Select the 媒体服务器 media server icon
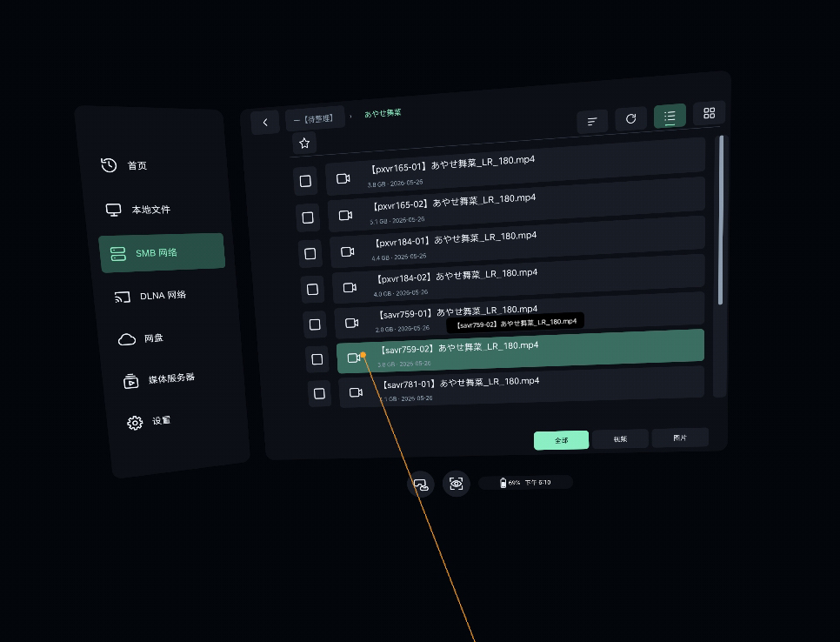This screenshot has height=642, width=840. [x=130, y=380]
